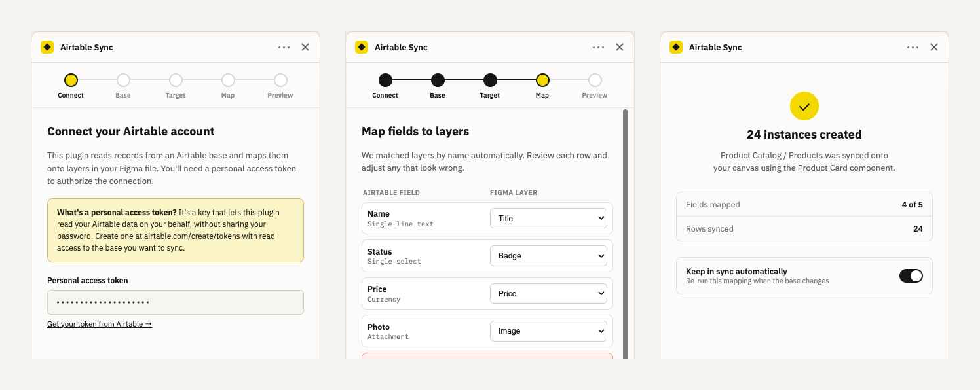Go back to Connect step in Map panel
The height and width of the screenshot is (390, 980).
pos(385,86)
